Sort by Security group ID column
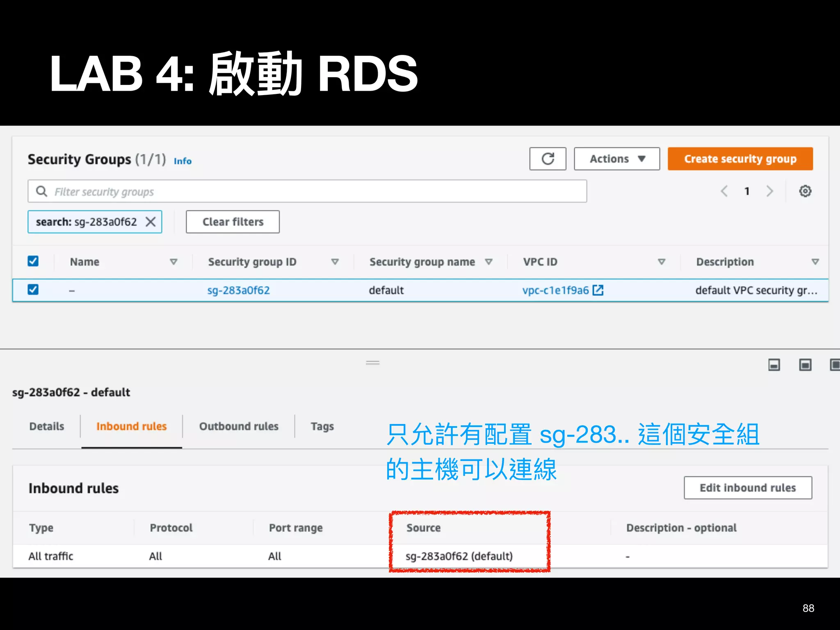Screen dimensions: 840x630 [x=335, y=262]
